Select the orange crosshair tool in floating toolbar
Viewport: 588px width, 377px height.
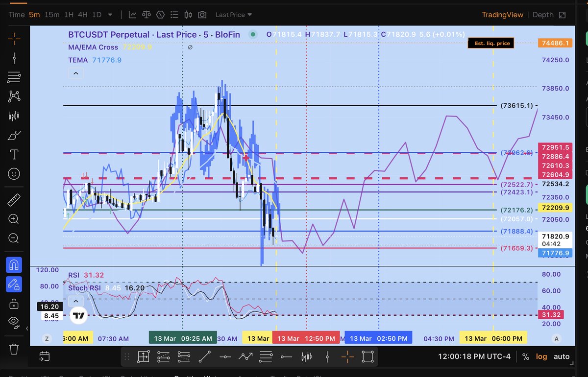[x=347, y=356]
